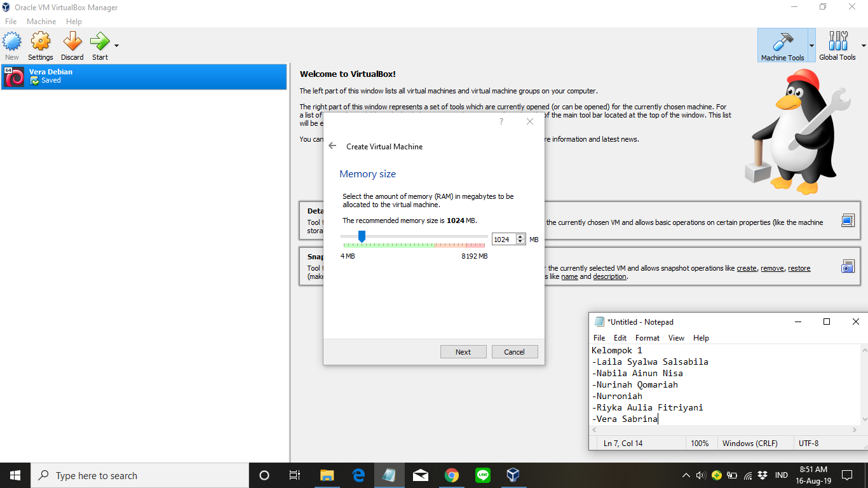Open Notepad's Format menu
The image size is (868, 488).
point(648,338)
